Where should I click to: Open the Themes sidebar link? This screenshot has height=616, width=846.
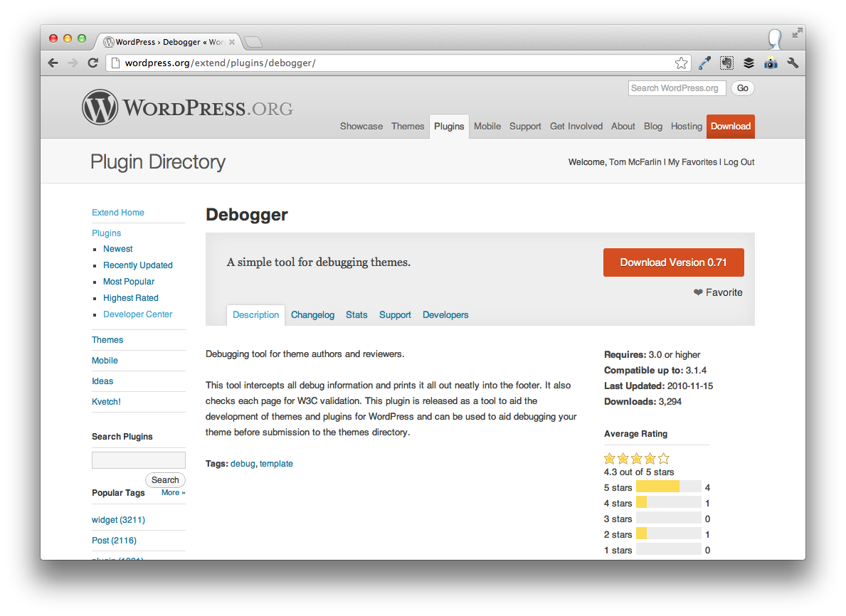pos(107,340)
